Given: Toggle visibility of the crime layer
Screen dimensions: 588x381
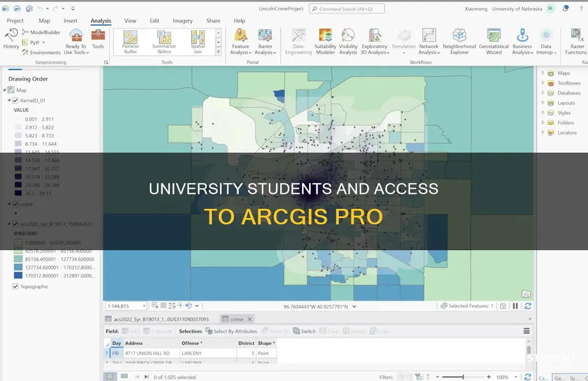Looking at the screenshot, I should tap(16, 204).
